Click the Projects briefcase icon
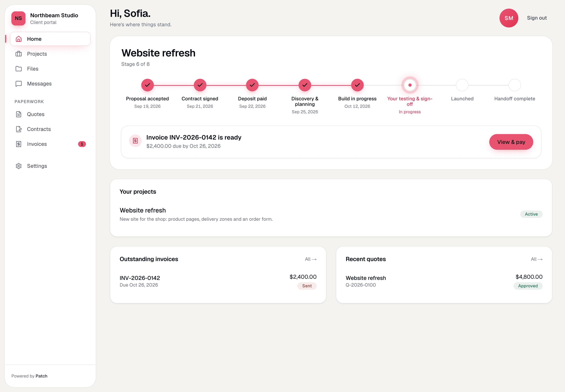 click(19, 54)
